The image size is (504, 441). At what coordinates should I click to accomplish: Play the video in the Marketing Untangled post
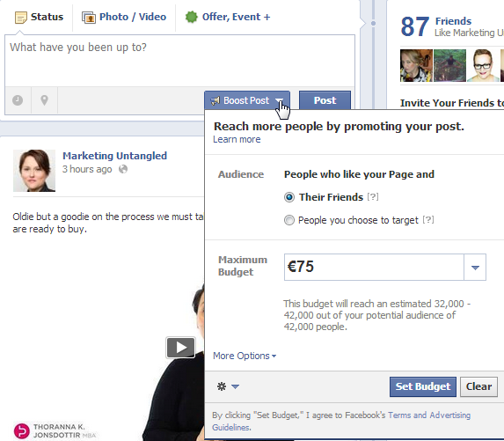[x=180, y=348]
